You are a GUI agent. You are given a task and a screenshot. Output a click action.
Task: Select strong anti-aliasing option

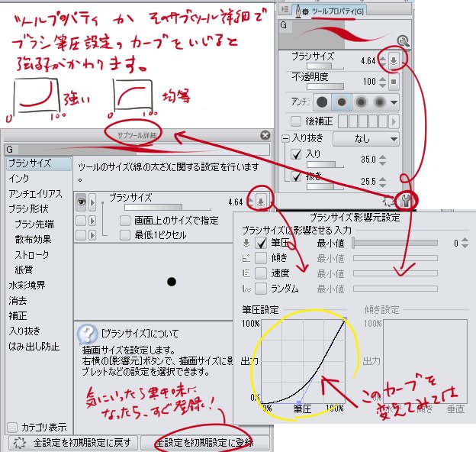[379, 102]
